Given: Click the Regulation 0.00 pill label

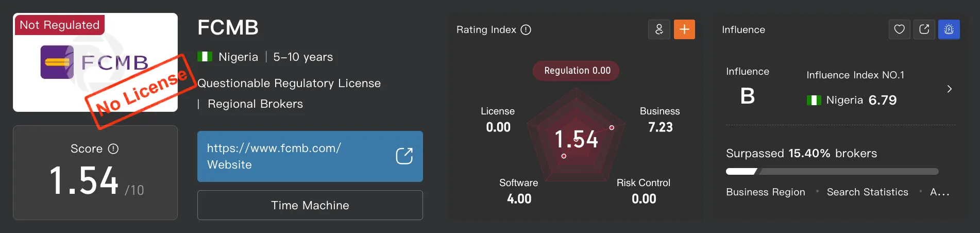Looking at the screenshot, I should pyautogui.click(x=577, y=71).
